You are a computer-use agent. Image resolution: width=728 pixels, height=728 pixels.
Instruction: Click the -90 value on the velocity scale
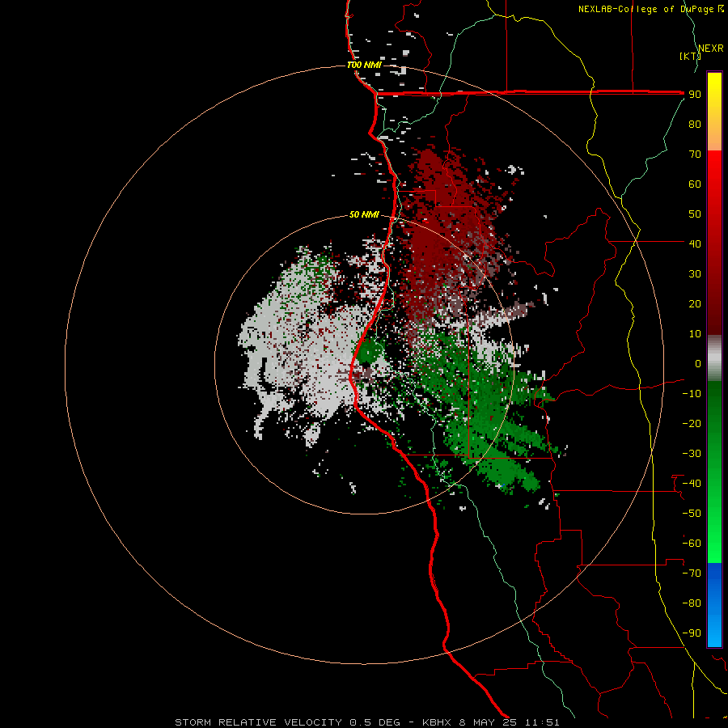(692, 633)
